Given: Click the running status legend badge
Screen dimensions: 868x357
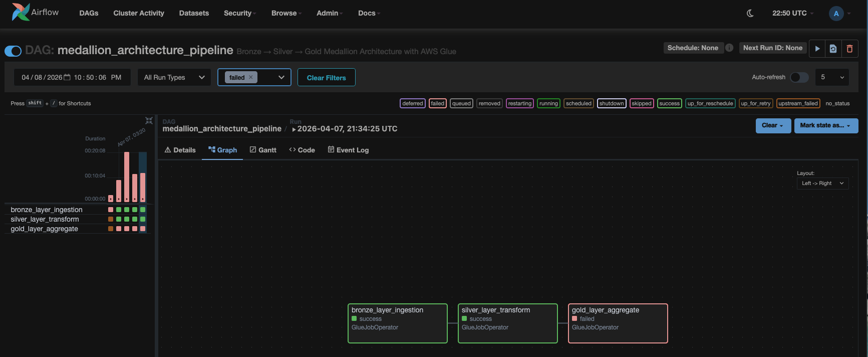Looking at the screenshot, I should click(x=548, y=103).
